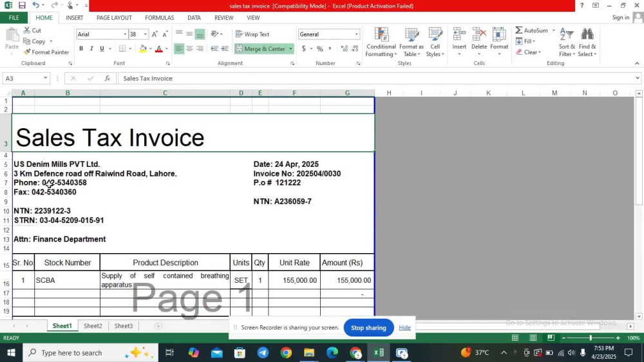Toggle Underline formatting
644x362 pixels.
(x=102, y=48)
